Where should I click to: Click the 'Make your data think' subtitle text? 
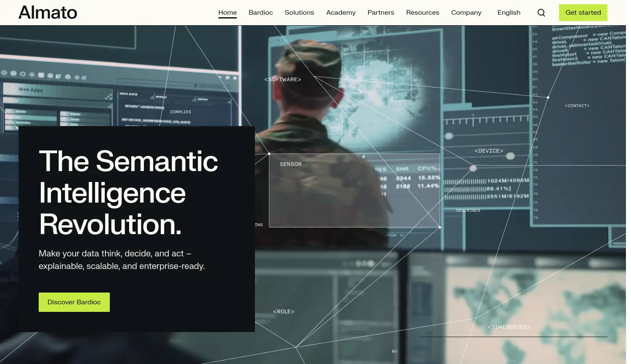click(122, 260)
